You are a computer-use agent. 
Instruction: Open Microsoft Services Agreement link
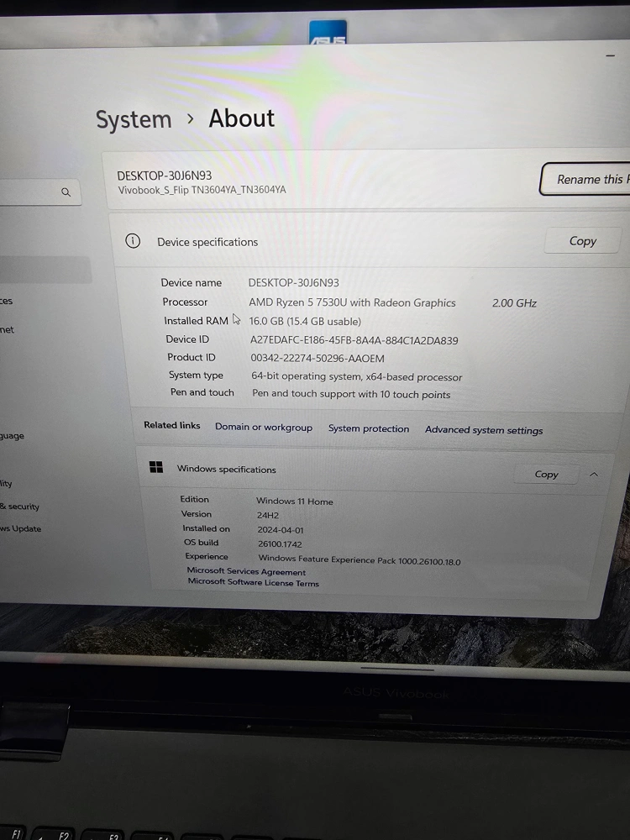click(246, 571)
